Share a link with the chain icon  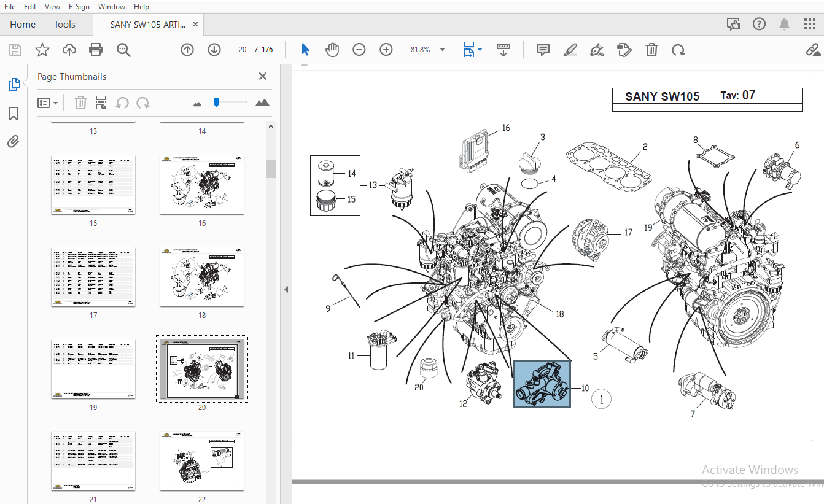[x=814, y=50]
